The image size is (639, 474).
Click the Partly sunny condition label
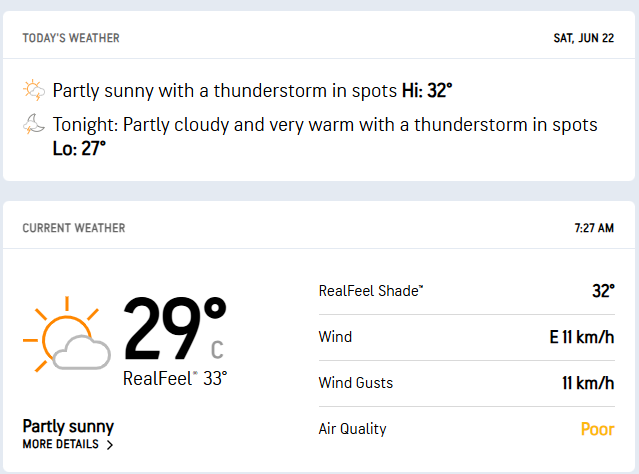coord(68,426)
